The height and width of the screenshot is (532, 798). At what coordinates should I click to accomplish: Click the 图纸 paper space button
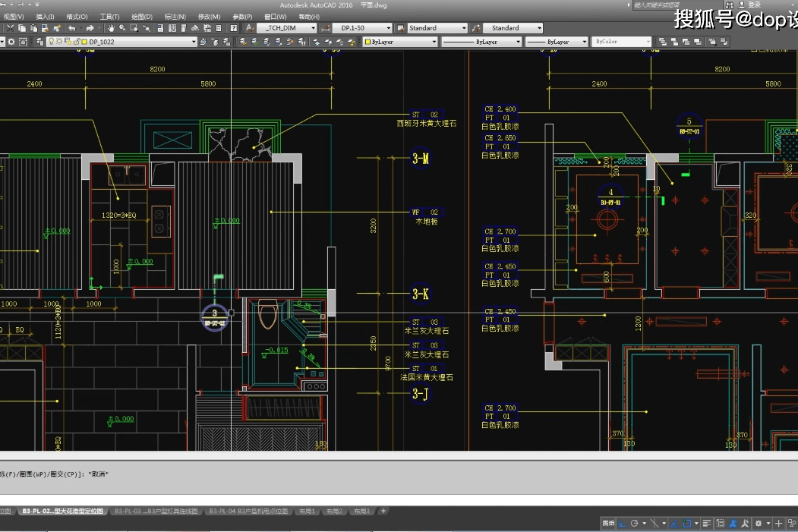click(x=608, y=524)
